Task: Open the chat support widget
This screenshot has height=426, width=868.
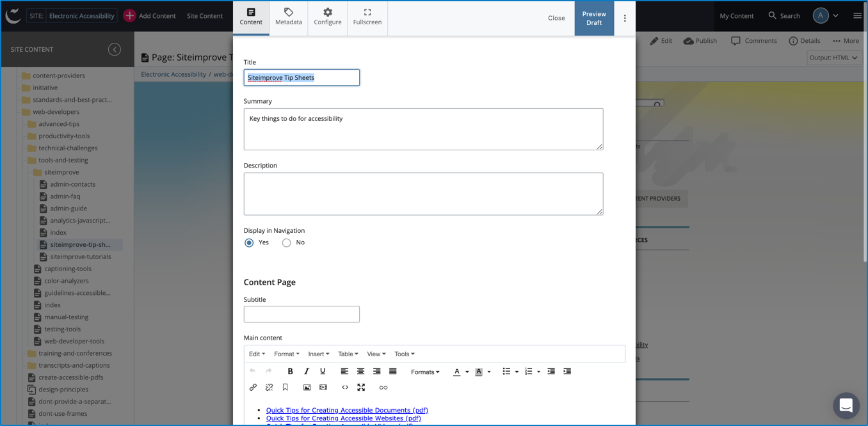Action: pos(846,406)
